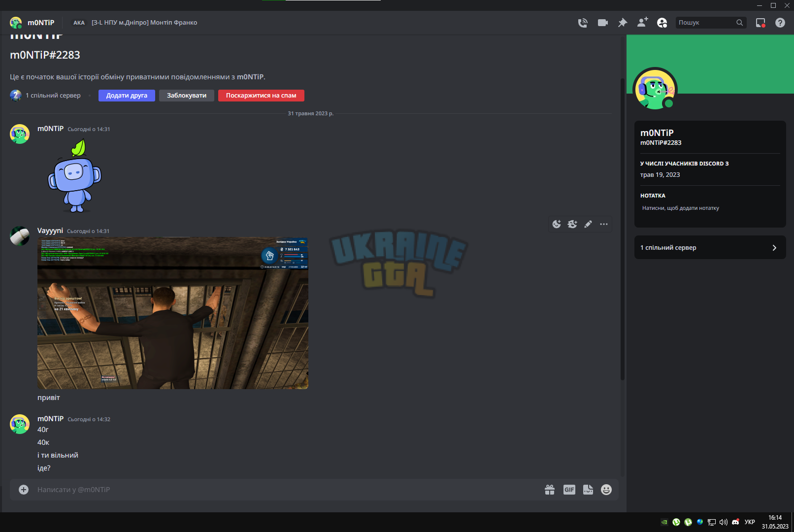Start a video call from the header

pos(603,23)
